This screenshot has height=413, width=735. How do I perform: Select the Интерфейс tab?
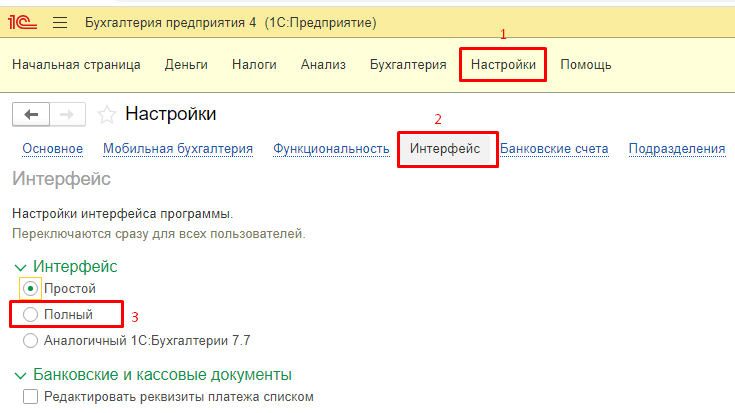tap(445, 149)
